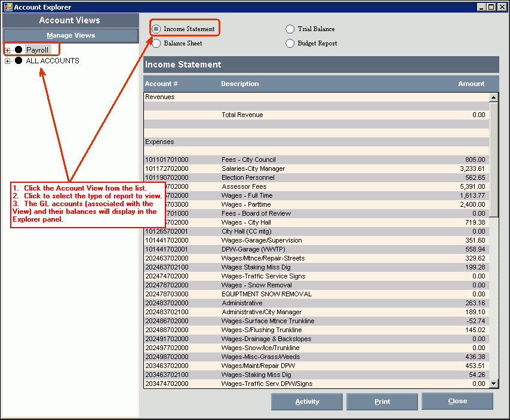The width and height of the screenshot is (510, 420).
Task: Select the Income Statement radio button
Action: pyautogui.click(x=156, y=29)
